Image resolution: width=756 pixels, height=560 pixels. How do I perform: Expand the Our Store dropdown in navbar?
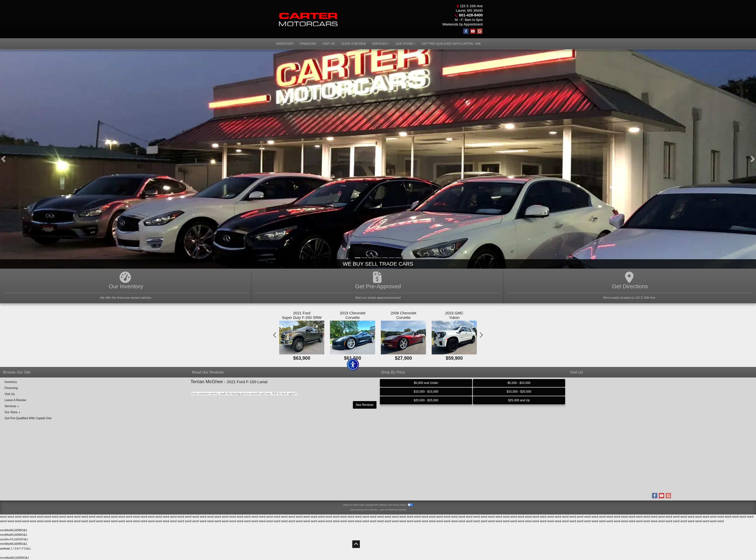click(405, 44)
